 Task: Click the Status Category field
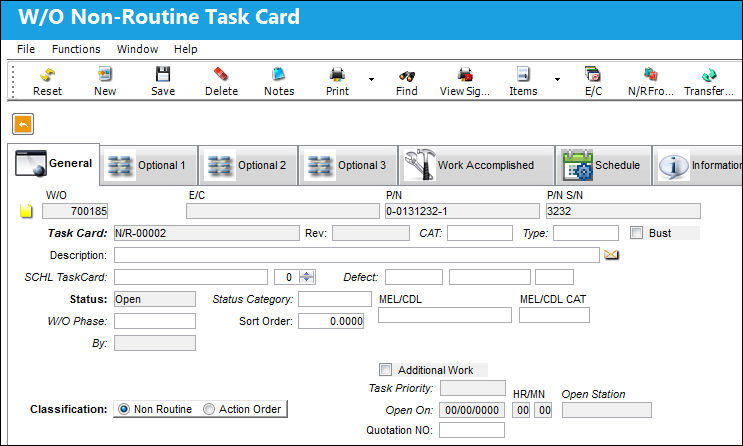click(x=335, y=299)
